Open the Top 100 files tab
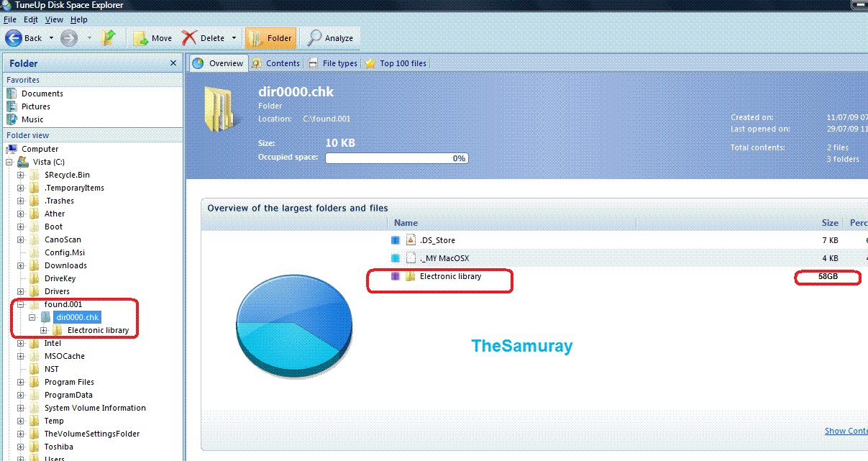 [396, 63]
